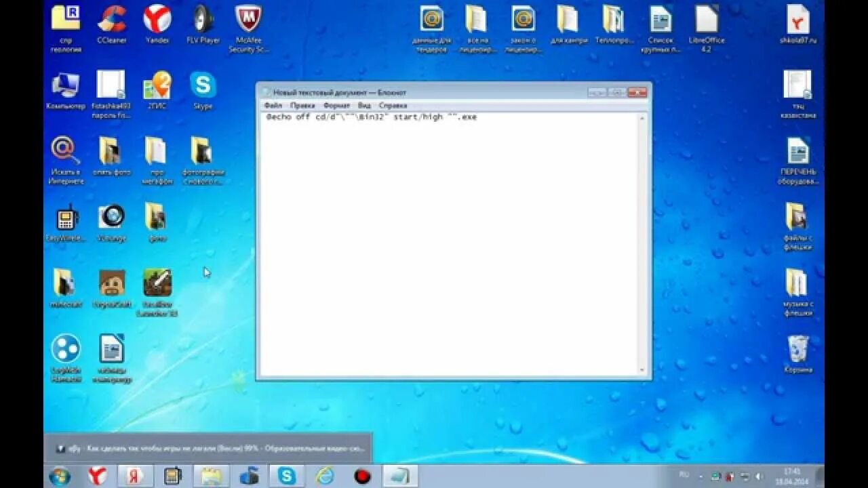
Task: Click the volume icon in system tray
Action: [x=758, y=476]
